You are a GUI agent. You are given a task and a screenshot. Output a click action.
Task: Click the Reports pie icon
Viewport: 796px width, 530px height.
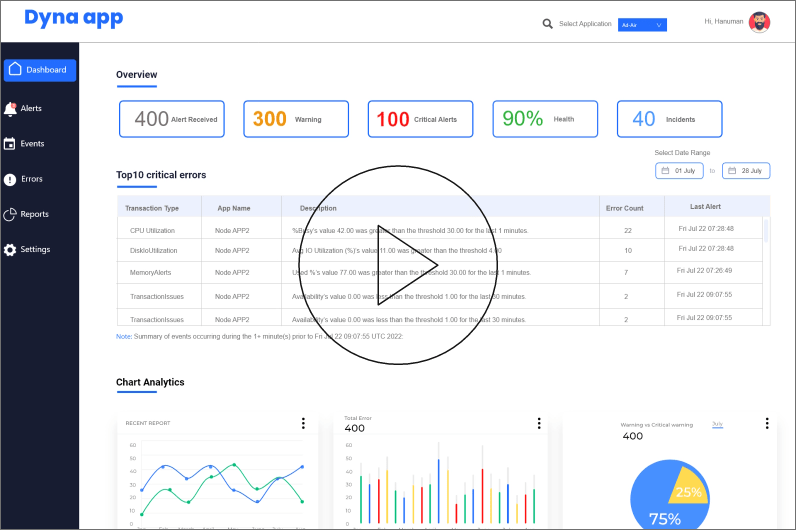(x=10, y=215)
